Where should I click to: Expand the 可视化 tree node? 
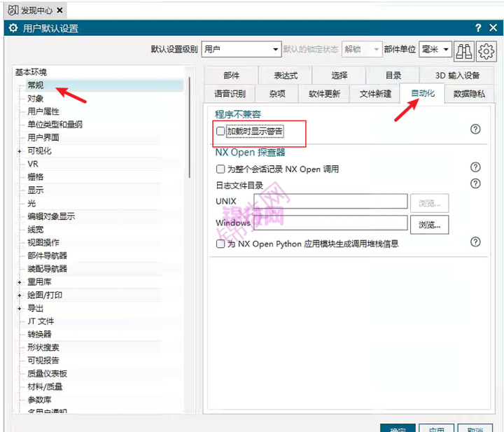pos(20,151)
